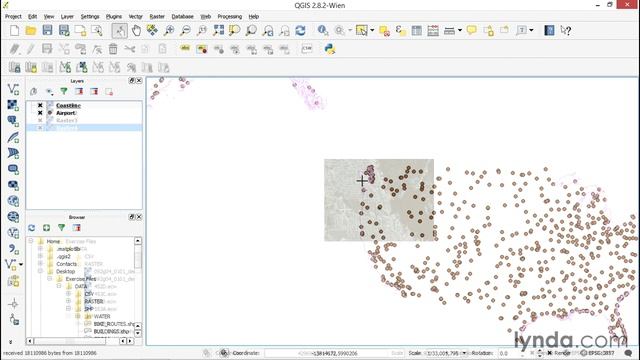
Task: Open the Processing menu
Action: coord(229,16)
